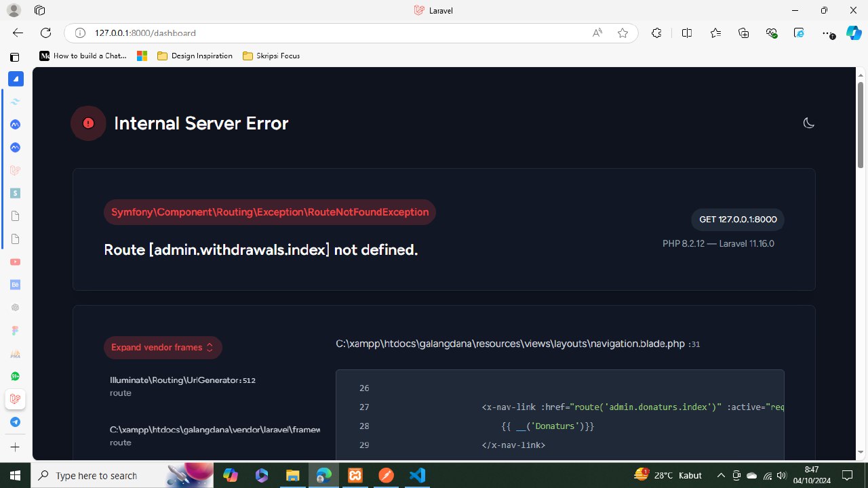Open Browser essentials heart icon
This screenshot has height=488, width=868.
tap(772, 33)
